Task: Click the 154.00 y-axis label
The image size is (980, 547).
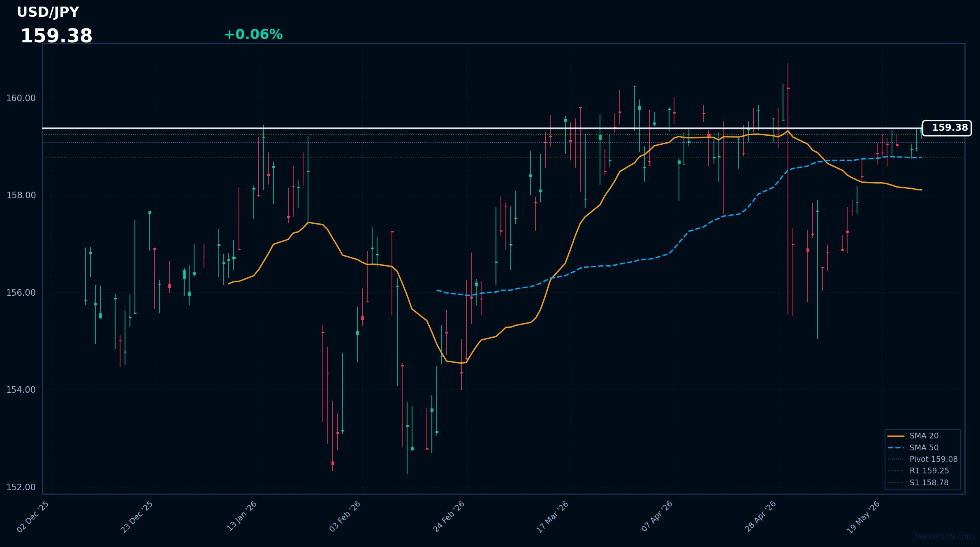Action: coord(21,389)
